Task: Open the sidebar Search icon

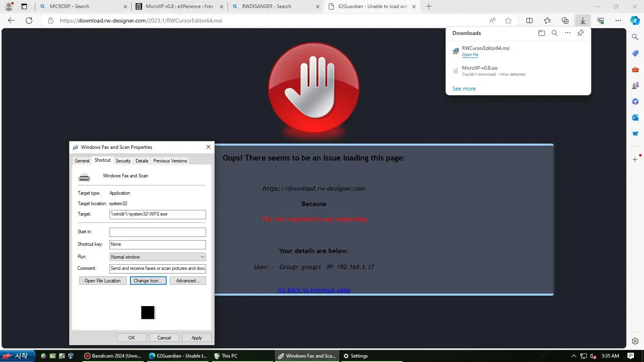Action: (635, 37)
